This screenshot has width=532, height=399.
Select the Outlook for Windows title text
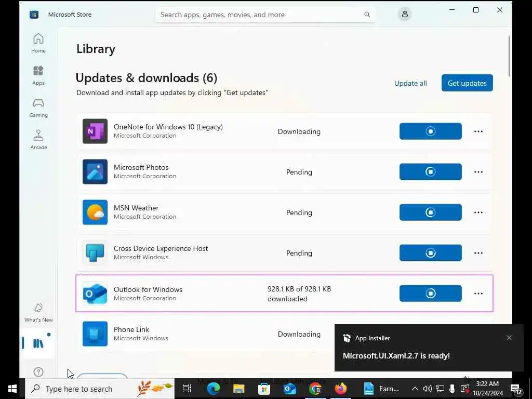click(148, 289)
